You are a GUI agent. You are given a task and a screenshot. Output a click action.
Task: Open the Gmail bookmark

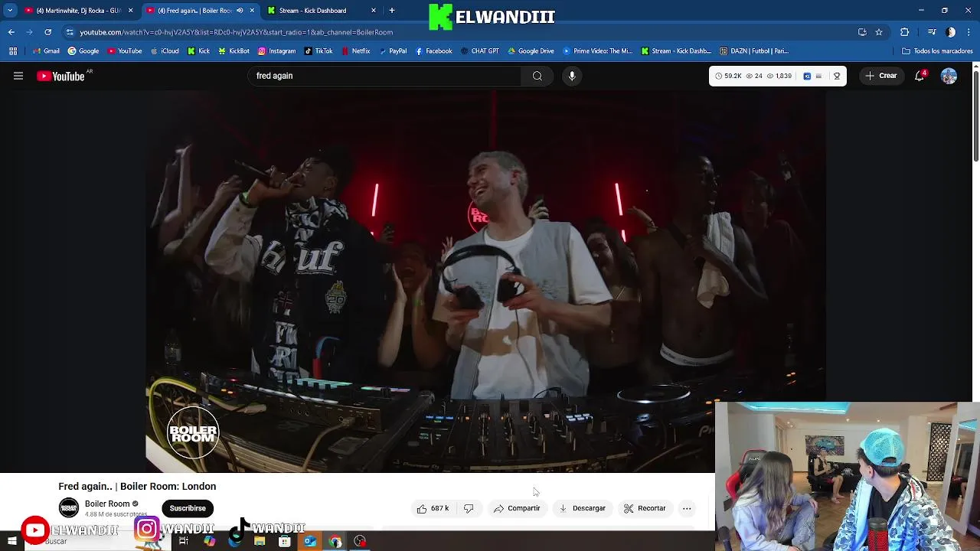point(46,51)
